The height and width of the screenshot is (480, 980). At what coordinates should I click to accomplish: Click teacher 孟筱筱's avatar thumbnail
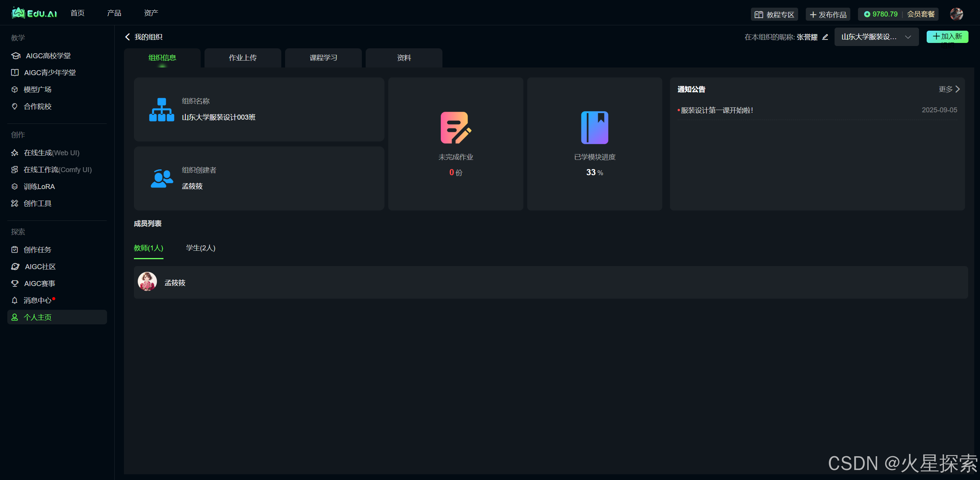(147, 282)
